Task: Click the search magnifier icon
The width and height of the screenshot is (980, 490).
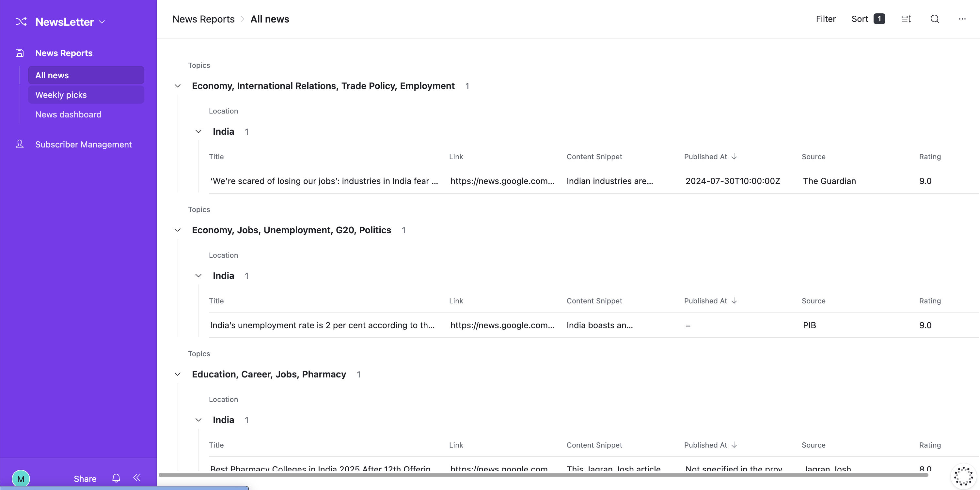Action: pos(935,19)
